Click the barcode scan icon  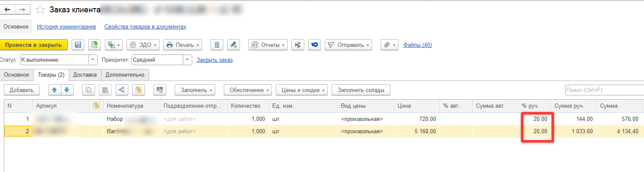[x=160, y=90]
